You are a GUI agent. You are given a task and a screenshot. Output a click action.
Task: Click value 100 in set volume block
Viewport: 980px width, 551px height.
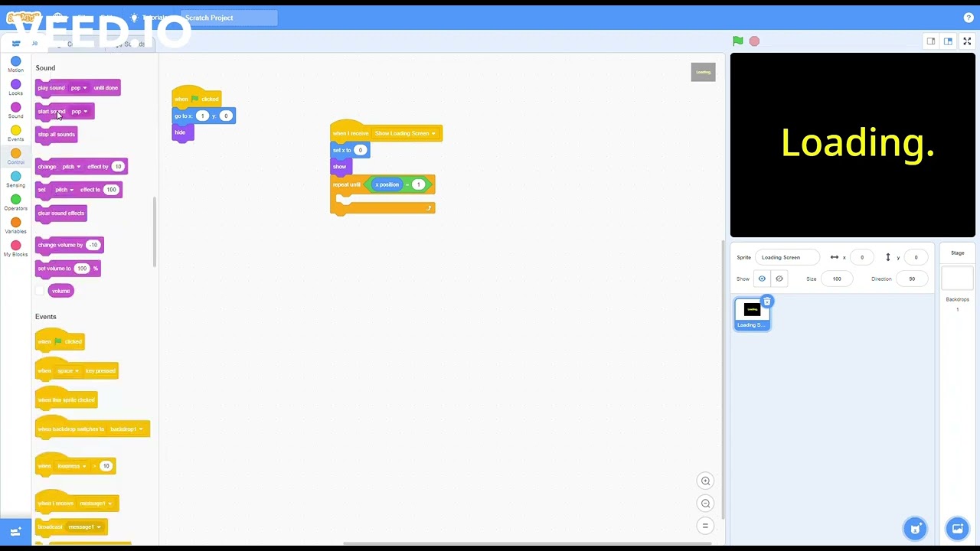(82, 269)
